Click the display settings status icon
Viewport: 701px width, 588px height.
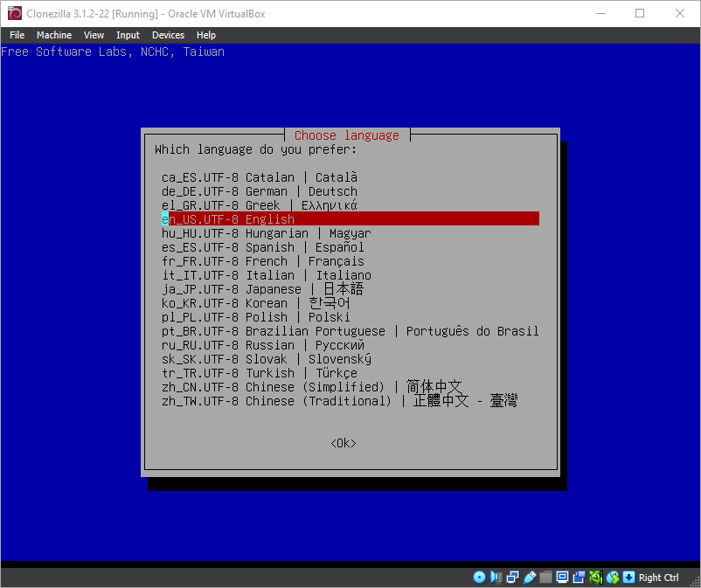pyautogui.click(x=562, y=578)
